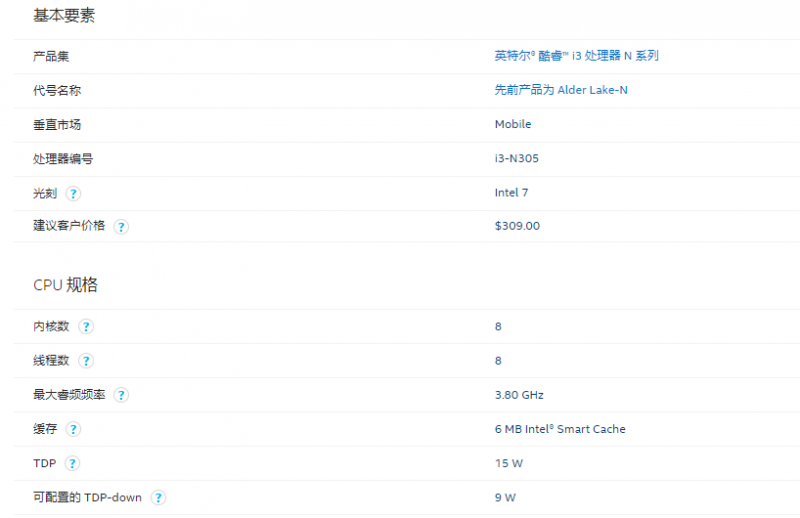Image resolution: width=800 pixels, height=518 pixels.
Task: Open the 英特尔 酷睿 i3 处理器 N 系列 link
Action: (x=577, y=56)
